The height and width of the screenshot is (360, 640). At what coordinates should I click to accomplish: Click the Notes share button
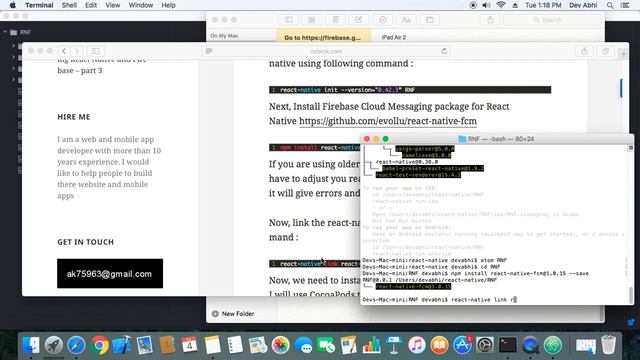click(x=490, y=20)
